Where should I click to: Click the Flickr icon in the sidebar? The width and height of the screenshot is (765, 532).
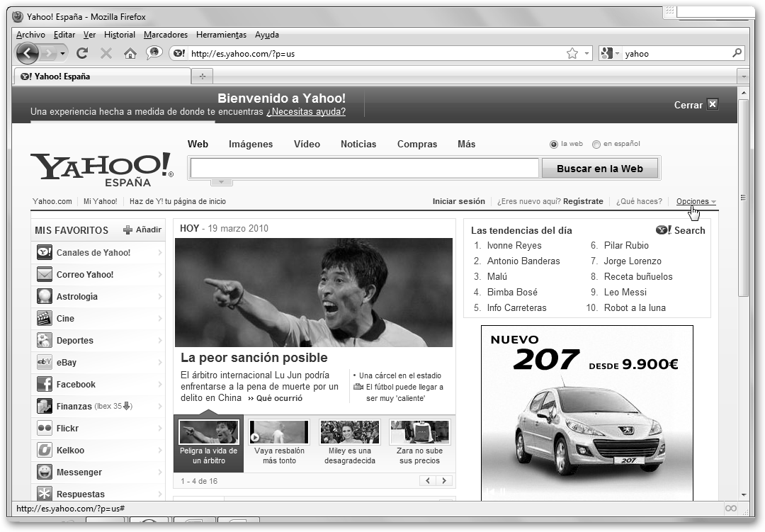pos(45,429)
